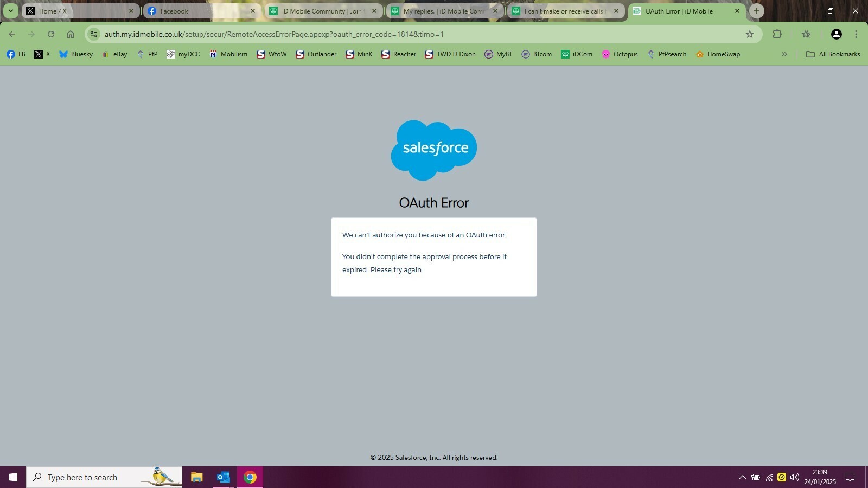The image size is (868, 488).
Task: Open Outlook from the taskbar
Action: [x=223, y=477]
